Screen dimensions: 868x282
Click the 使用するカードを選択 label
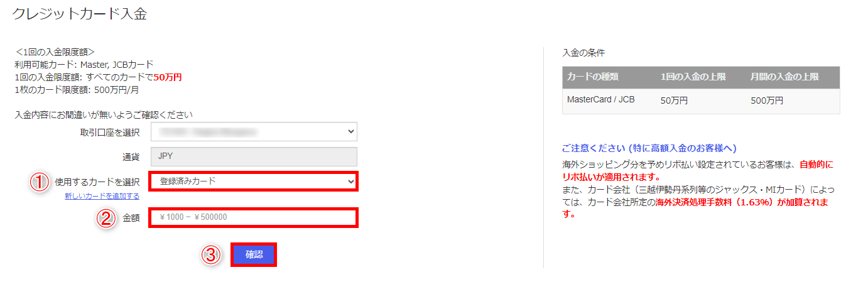coord(97,182)
